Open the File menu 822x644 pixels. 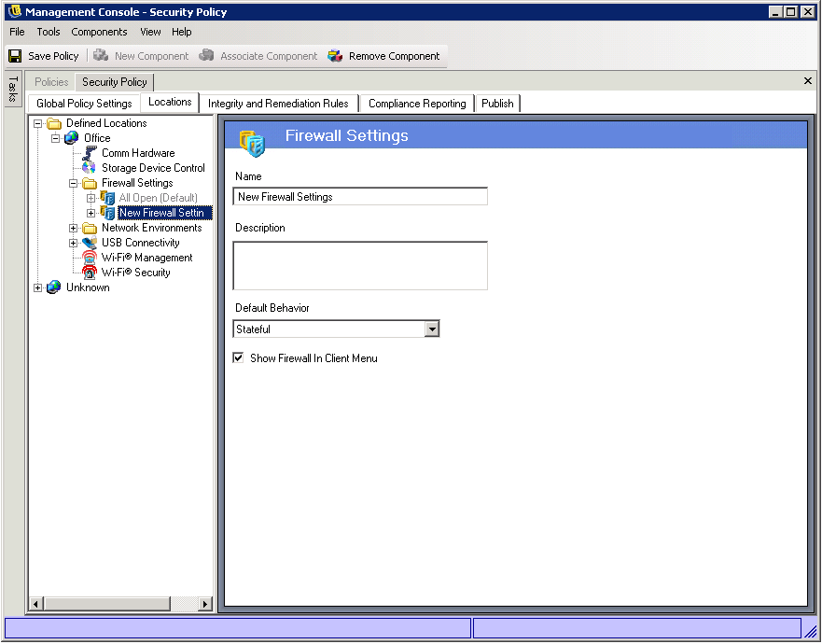click(x=17, y=32)
